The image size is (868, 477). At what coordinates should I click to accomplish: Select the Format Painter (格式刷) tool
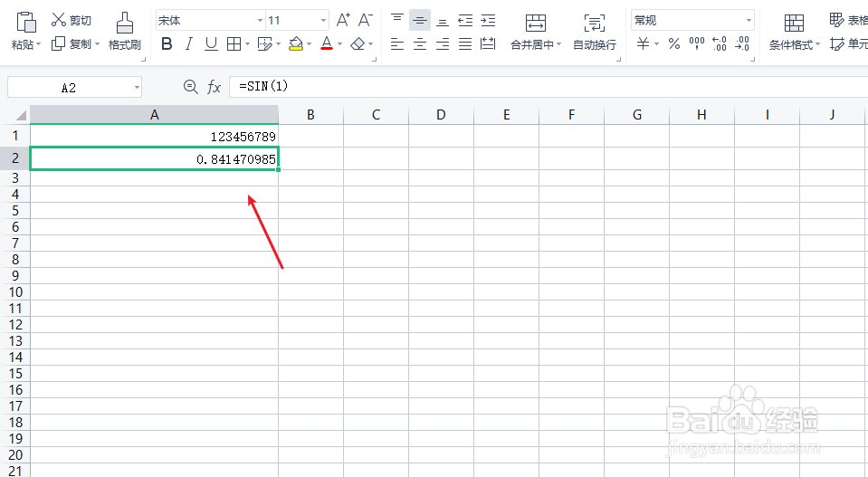(125, 32)
